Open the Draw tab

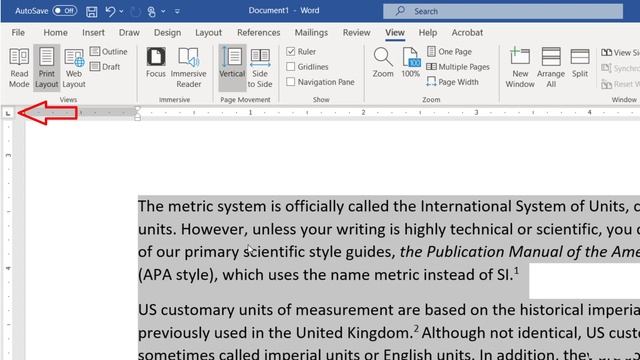129,32
